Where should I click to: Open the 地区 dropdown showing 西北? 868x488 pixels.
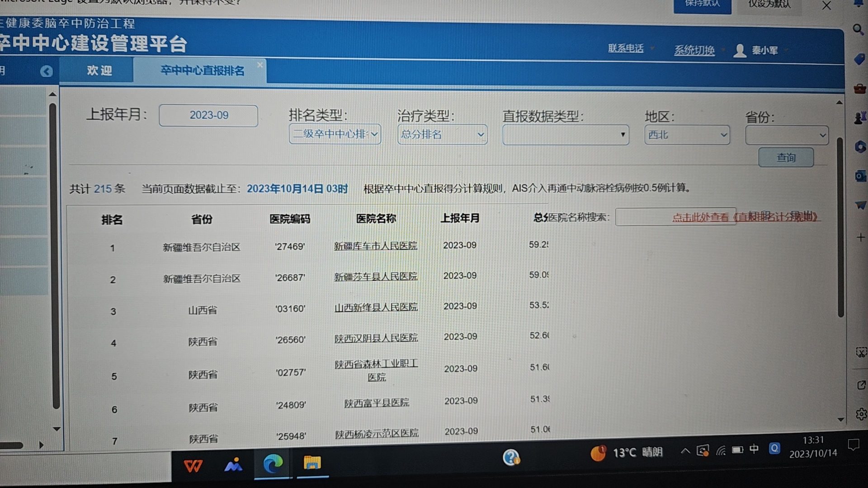point(686,135)
